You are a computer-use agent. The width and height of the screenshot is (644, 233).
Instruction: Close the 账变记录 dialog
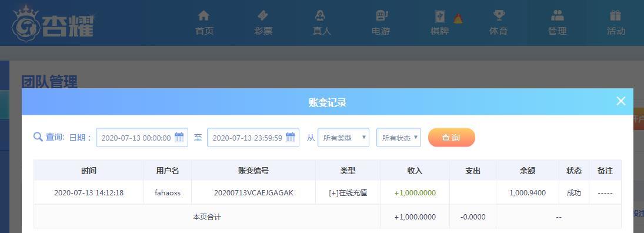click(x=621, y=101)
